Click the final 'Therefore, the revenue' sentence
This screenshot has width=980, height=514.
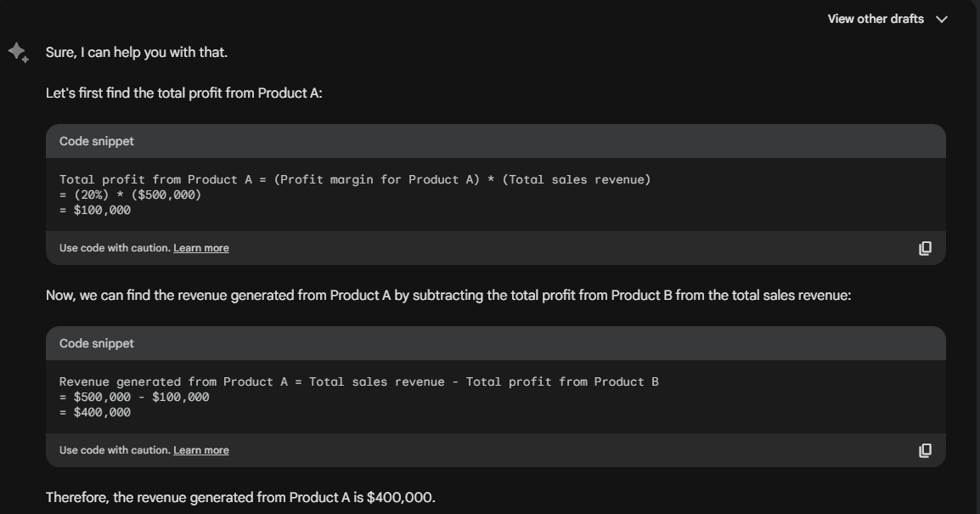[240, 497]
